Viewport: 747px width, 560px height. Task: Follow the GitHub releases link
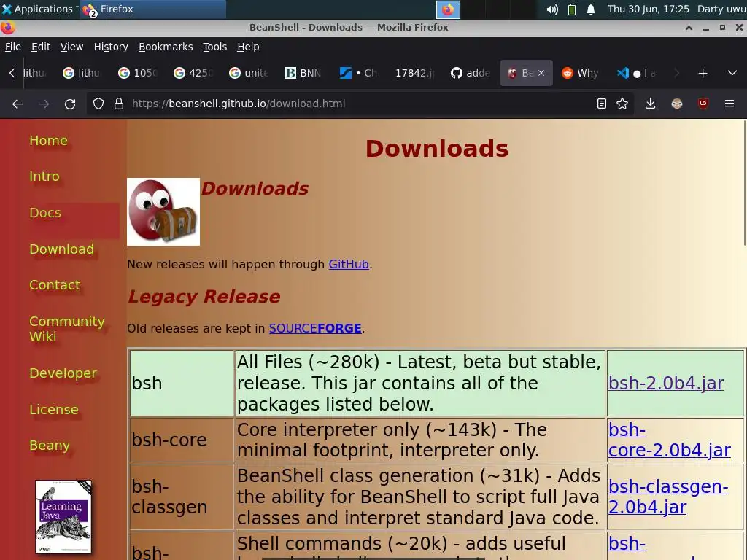349,264
